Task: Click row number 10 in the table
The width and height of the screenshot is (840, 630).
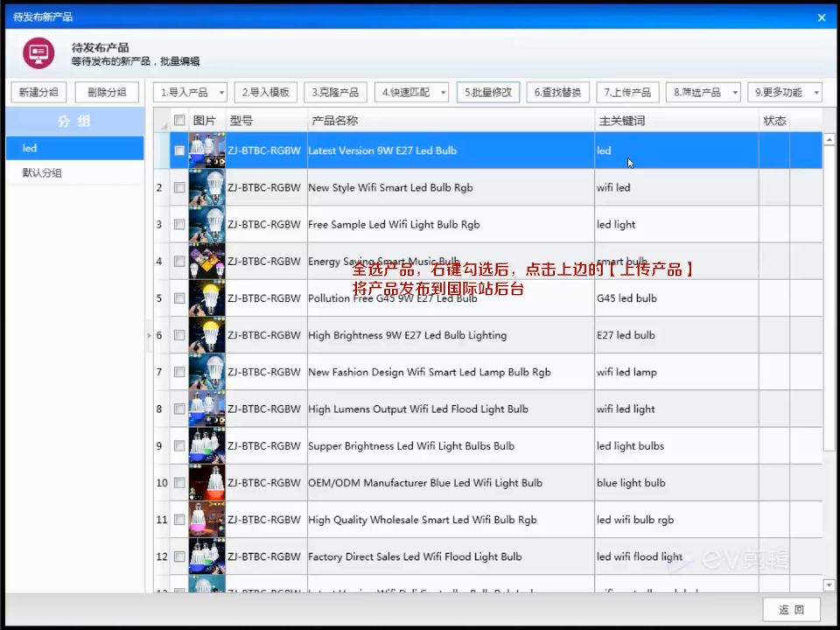Action: click(162, 483)
